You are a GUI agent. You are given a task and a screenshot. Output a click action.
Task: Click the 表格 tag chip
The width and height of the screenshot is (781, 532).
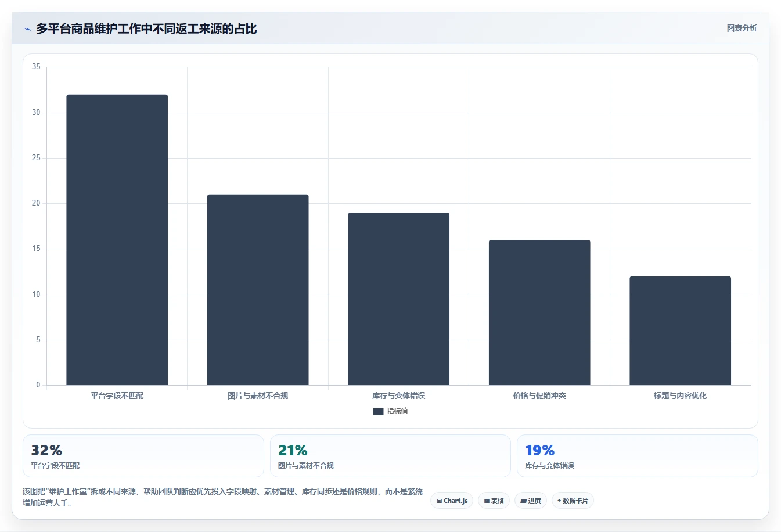[x=494, y=501]
